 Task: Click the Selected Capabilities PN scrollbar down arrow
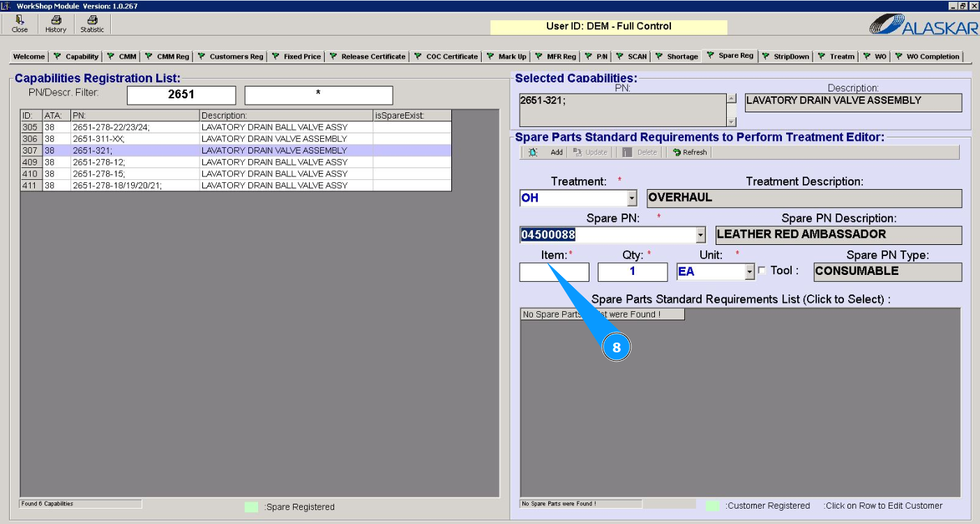point(732,121)
